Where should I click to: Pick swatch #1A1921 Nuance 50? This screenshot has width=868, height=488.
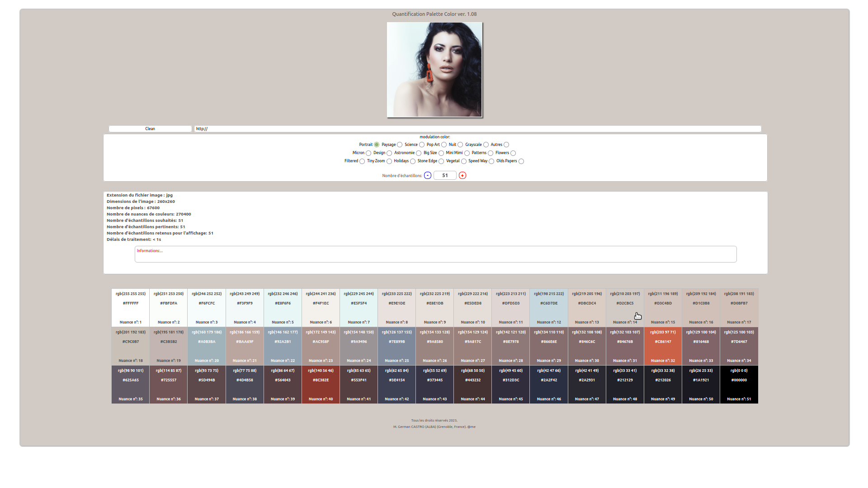pyautogui.click(x=701, y=385)
